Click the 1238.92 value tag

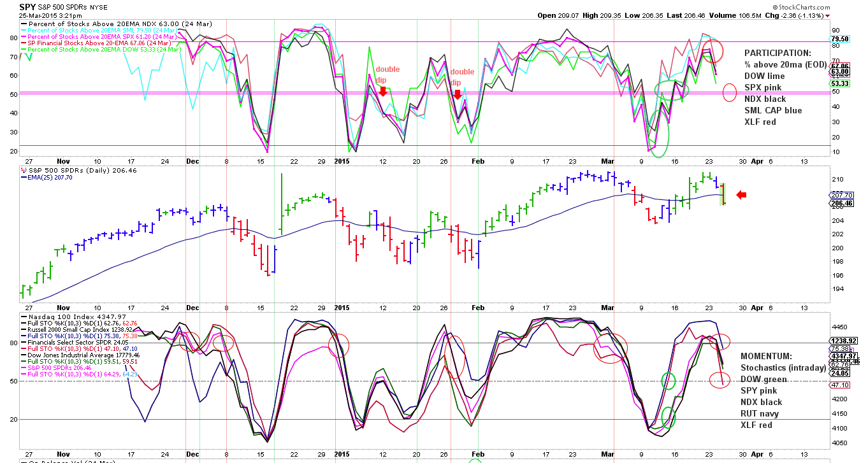844,341
